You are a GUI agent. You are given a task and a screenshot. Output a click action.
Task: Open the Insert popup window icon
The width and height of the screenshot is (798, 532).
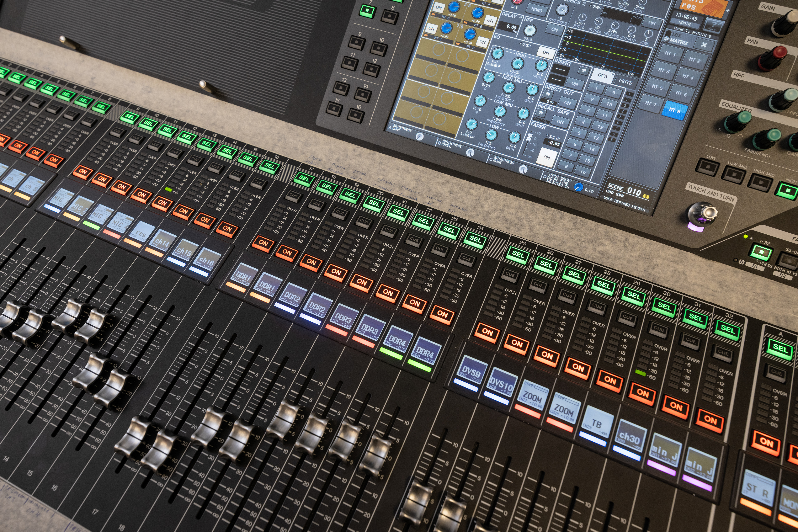(584, 70)
